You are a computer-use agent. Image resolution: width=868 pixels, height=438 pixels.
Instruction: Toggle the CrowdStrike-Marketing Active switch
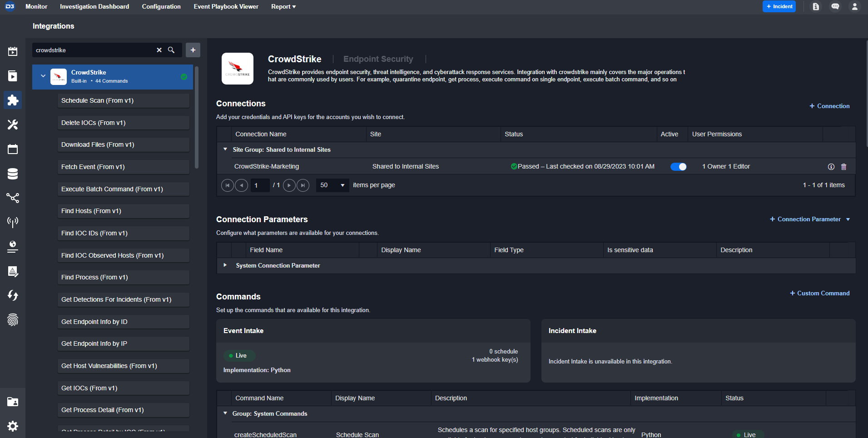point(678,167)
